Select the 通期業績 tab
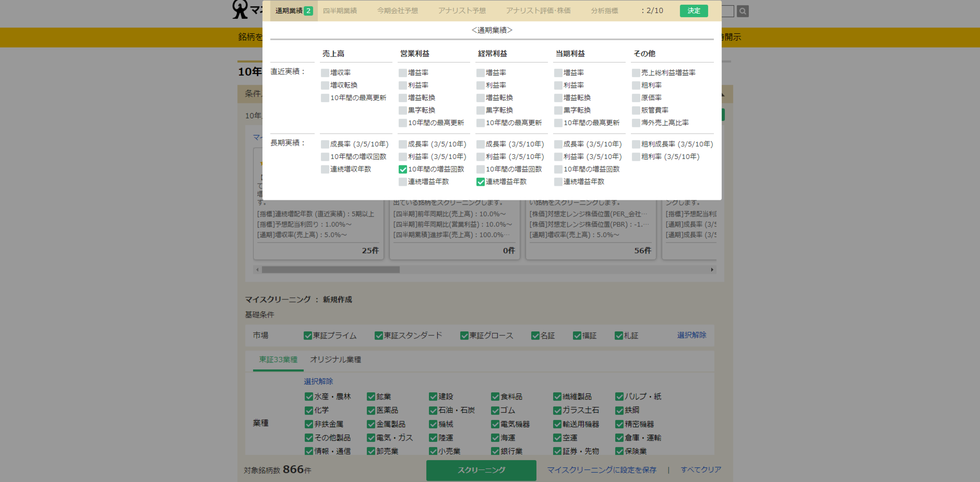 [294, 10]
